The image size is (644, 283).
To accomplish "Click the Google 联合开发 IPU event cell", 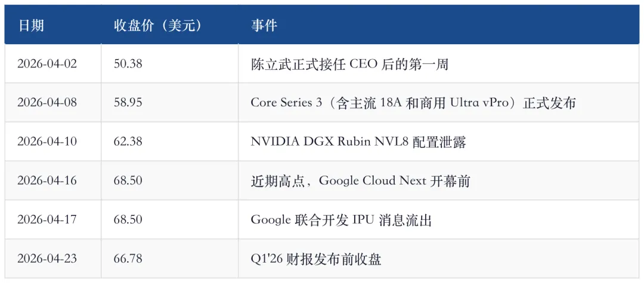I will click(x=439, y=220).
